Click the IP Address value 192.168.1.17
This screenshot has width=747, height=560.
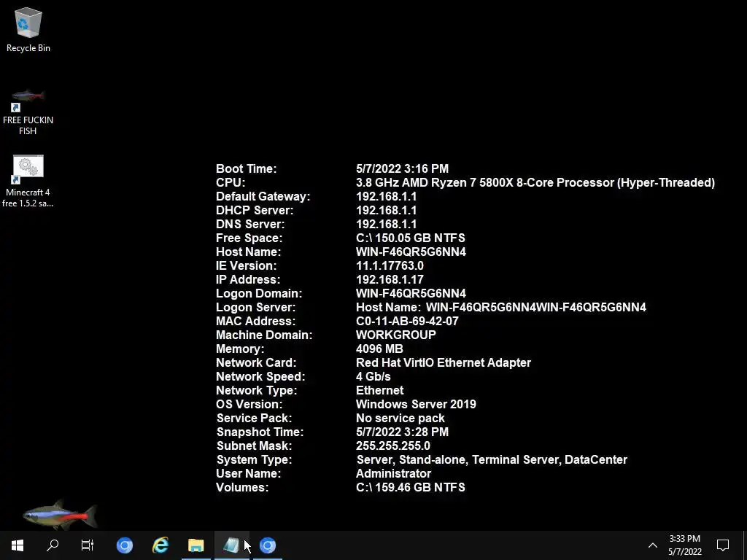[x=390, y=279]
